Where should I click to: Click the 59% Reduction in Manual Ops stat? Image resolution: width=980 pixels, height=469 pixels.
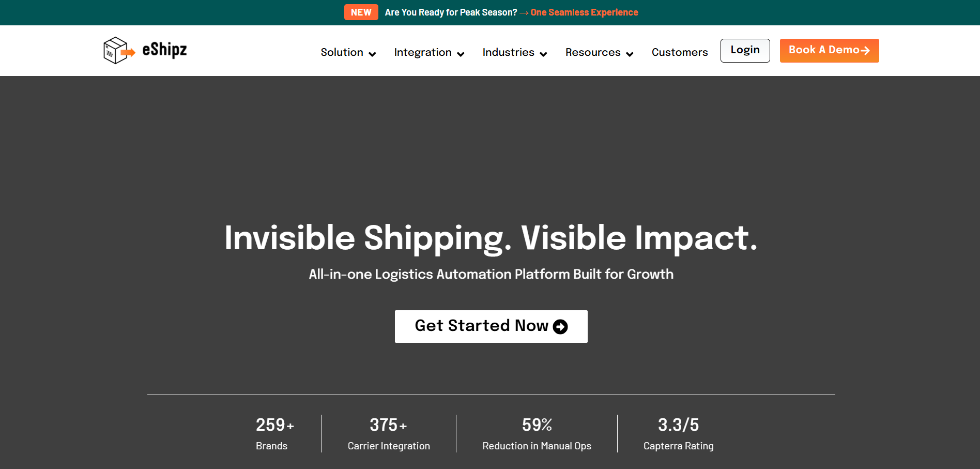537,433
